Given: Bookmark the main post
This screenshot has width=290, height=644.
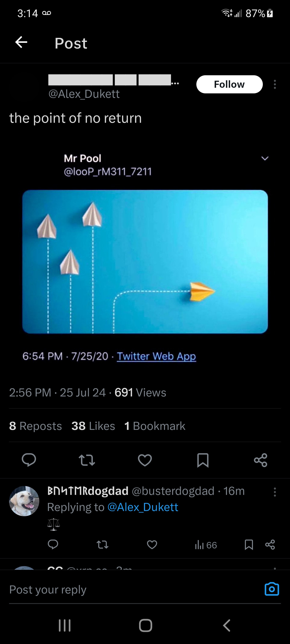Looking at the screenshot, I should [203, 460].
